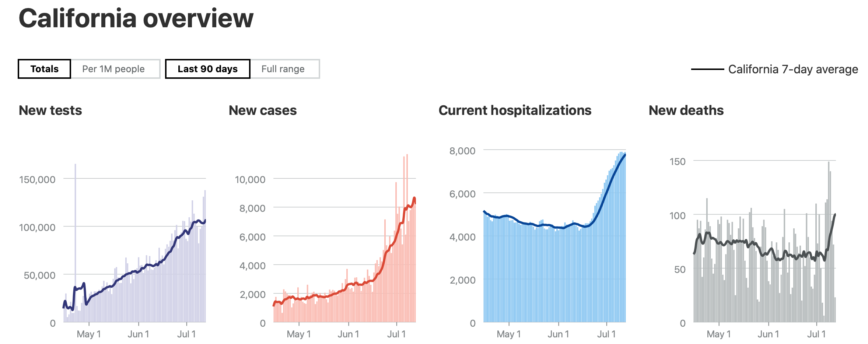This screenshot has height=344, width=868.
Task: Select the Totals toggle button
Action: pyautogui.click(x=44, y=69)
